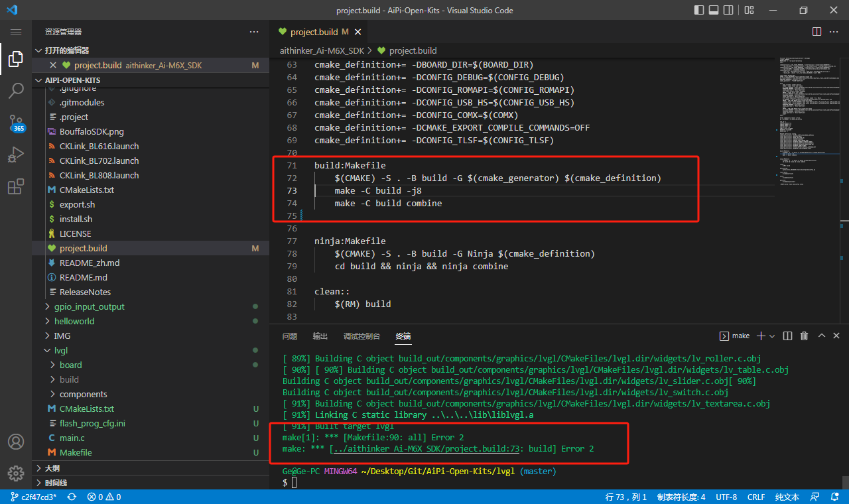Open the Explorer view in activity bar
849x504 pixels.
16,60
